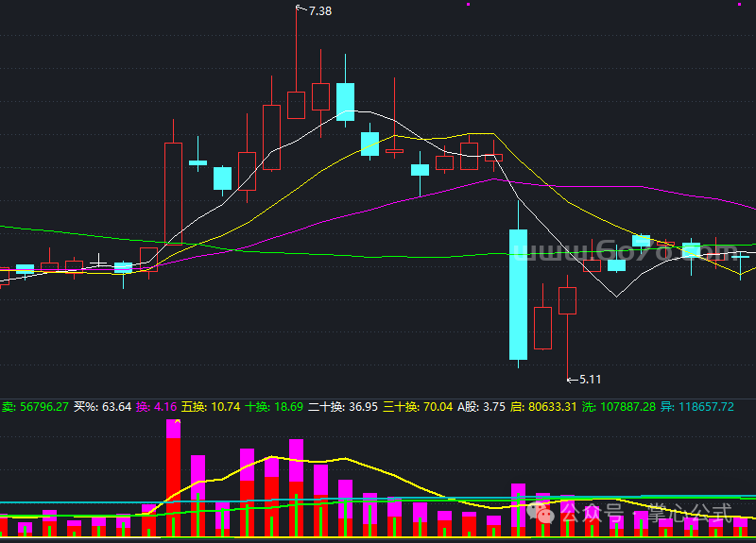Select the cyan candlestick at the peak

coord(345,102)
